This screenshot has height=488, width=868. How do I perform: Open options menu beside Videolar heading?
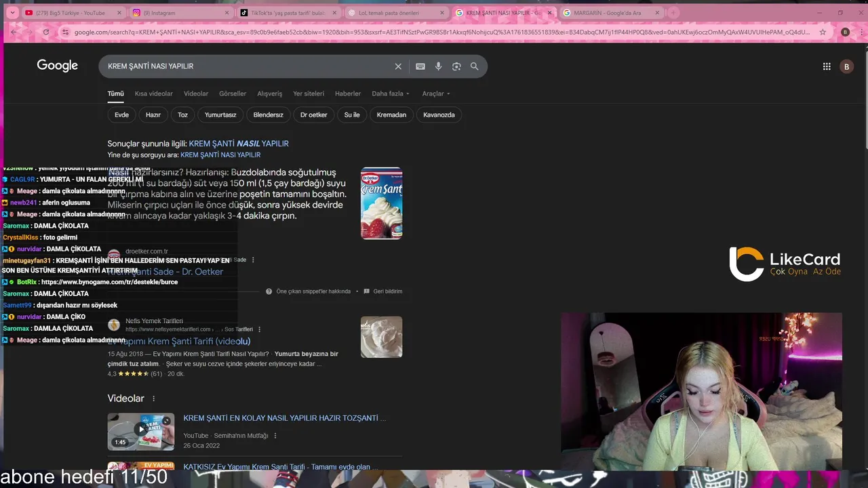point(154,399)
